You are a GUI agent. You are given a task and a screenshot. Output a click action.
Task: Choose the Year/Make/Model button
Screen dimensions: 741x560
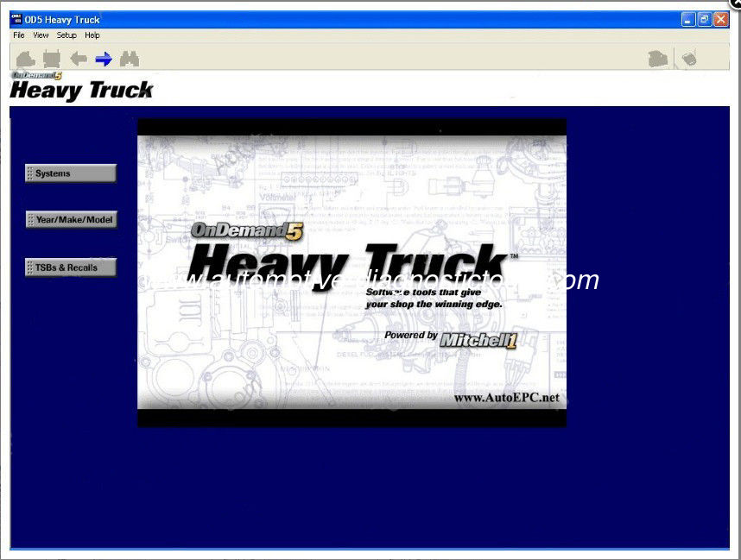coord(71,219)
